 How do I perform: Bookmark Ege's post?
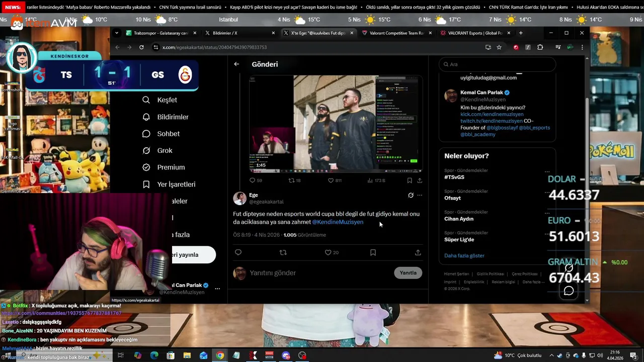pos(373,252)
